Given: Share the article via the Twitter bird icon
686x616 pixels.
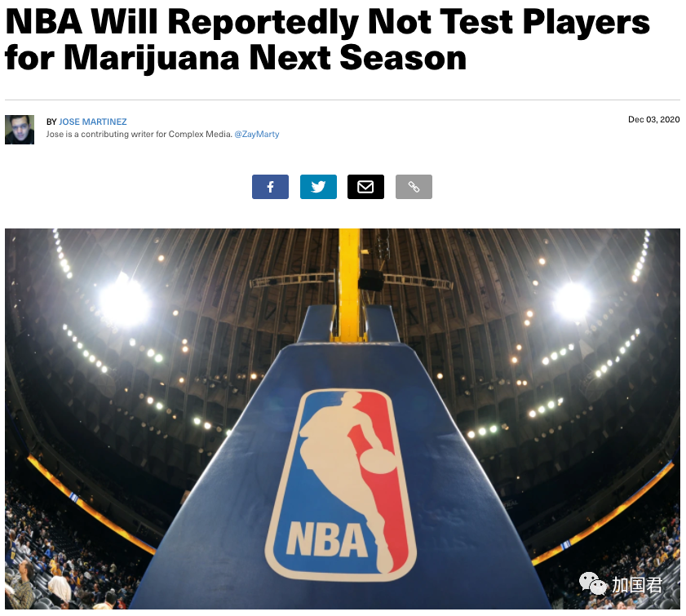Looking at the screenshot, I should [318, 187].
